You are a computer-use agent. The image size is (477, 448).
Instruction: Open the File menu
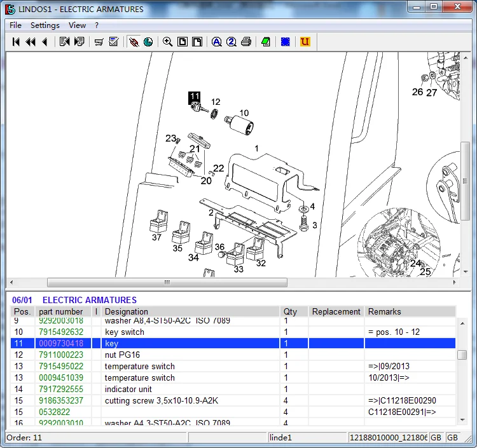(x=15, y=25)
